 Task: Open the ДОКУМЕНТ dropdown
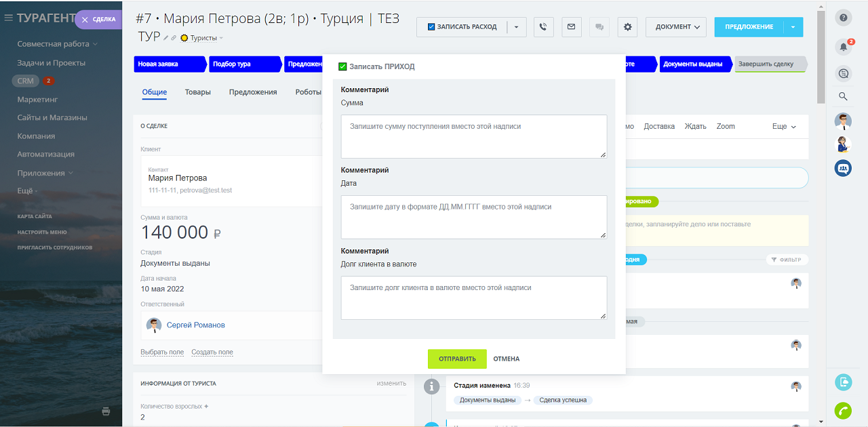[x=676, y=27]
